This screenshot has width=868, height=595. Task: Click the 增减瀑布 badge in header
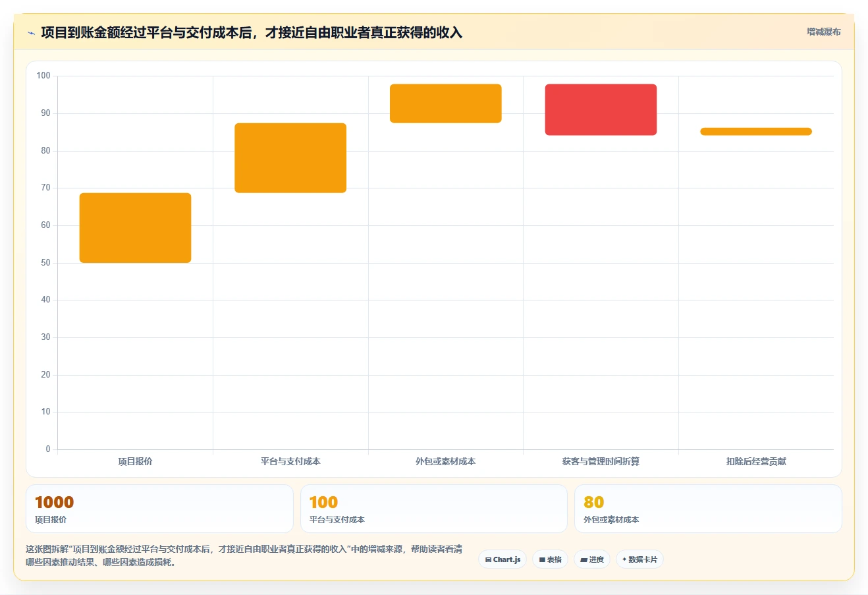tap(823, 32)
